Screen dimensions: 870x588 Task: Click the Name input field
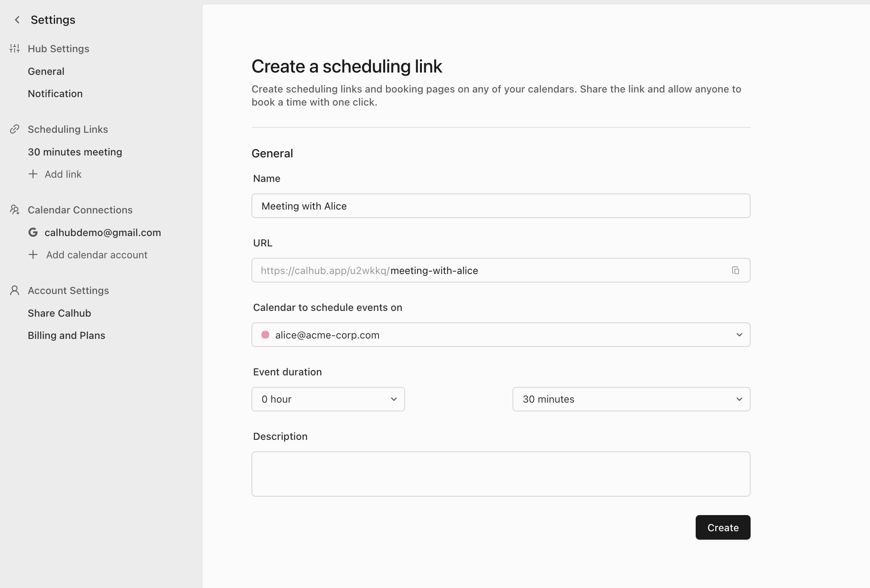501,206
